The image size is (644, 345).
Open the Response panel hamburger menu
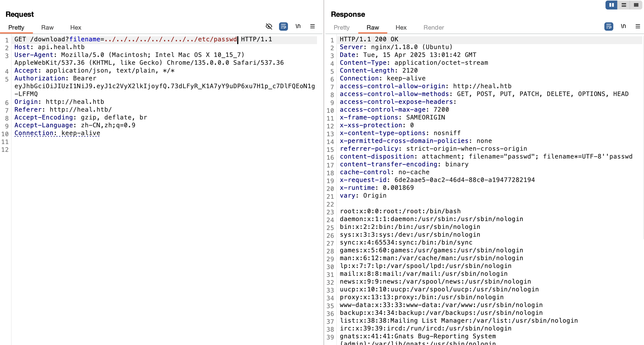coord(638,26)
